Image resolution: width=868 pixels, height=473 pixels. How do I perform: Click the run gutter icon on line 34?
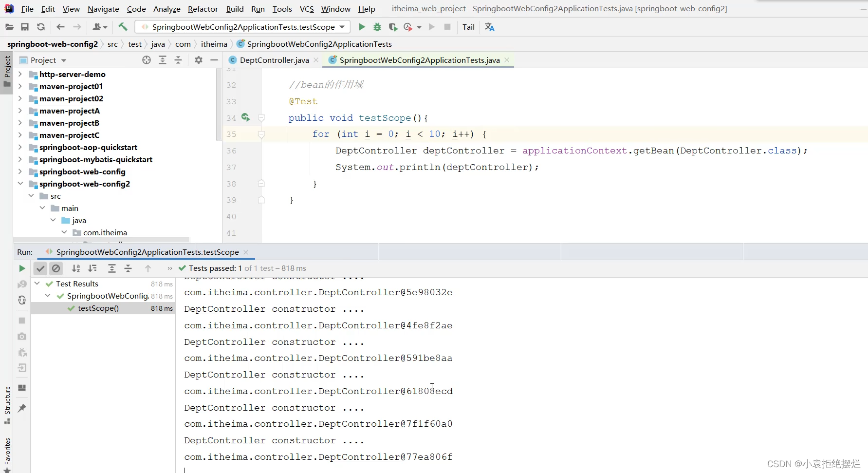point(245,117)
